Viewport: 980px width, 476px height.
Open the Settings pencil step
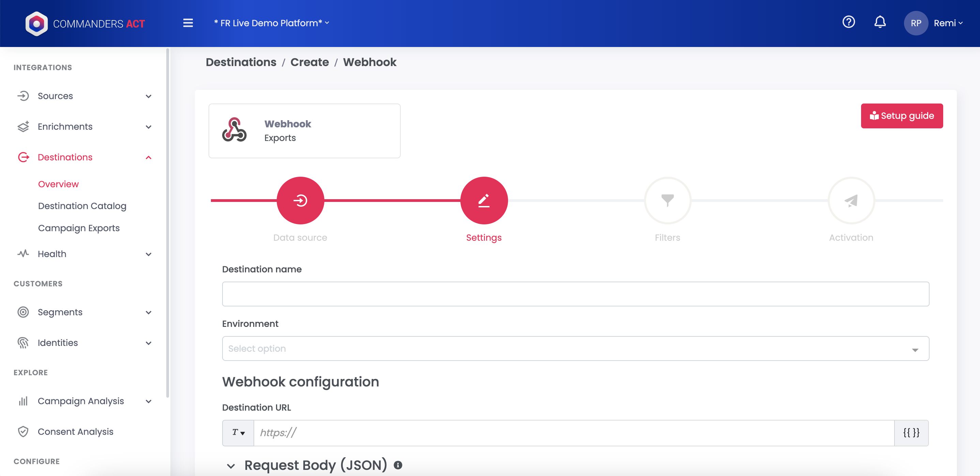pos(484,200)
